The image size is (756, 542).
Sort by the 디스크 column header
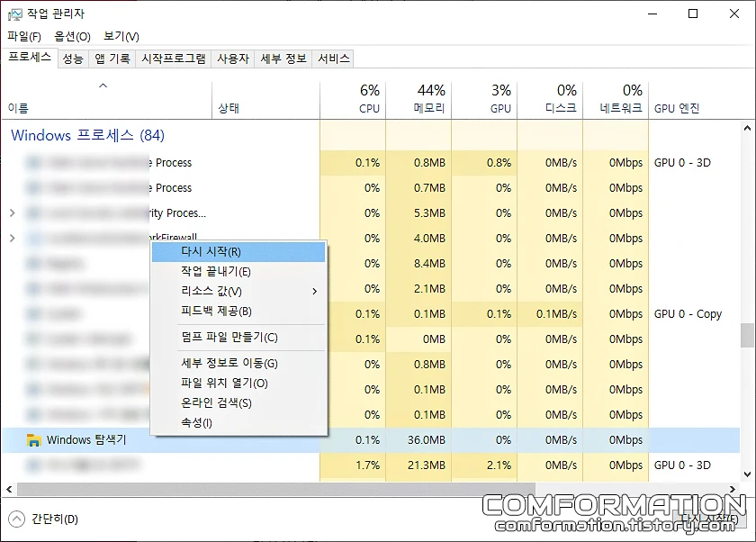tap(550, 100)
